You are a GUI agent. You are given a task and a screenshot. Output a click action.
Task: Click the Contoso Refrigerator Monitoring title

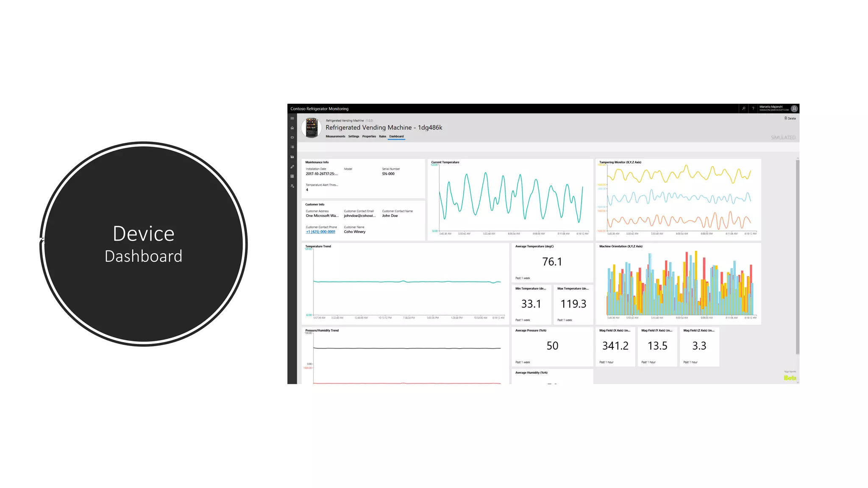pos(319,109)
